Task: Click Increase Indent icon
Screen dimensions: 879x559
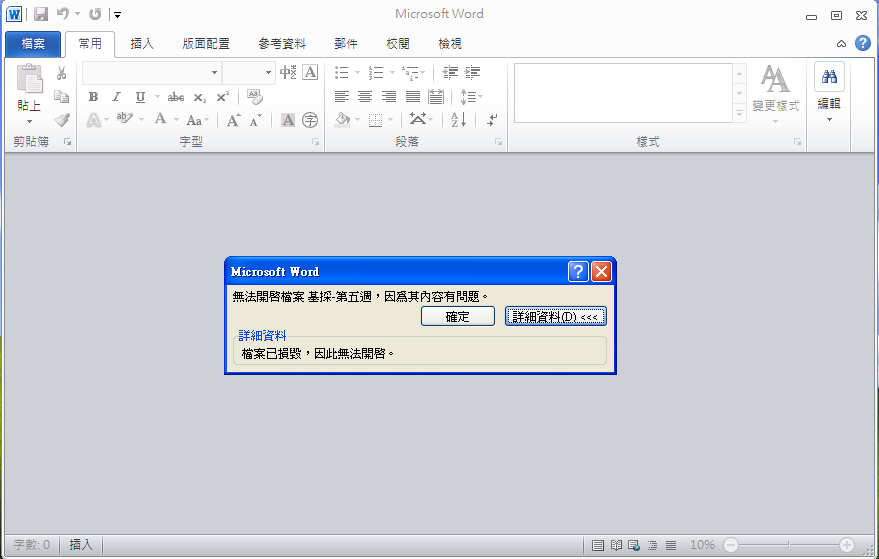Action: pos(473,72)
